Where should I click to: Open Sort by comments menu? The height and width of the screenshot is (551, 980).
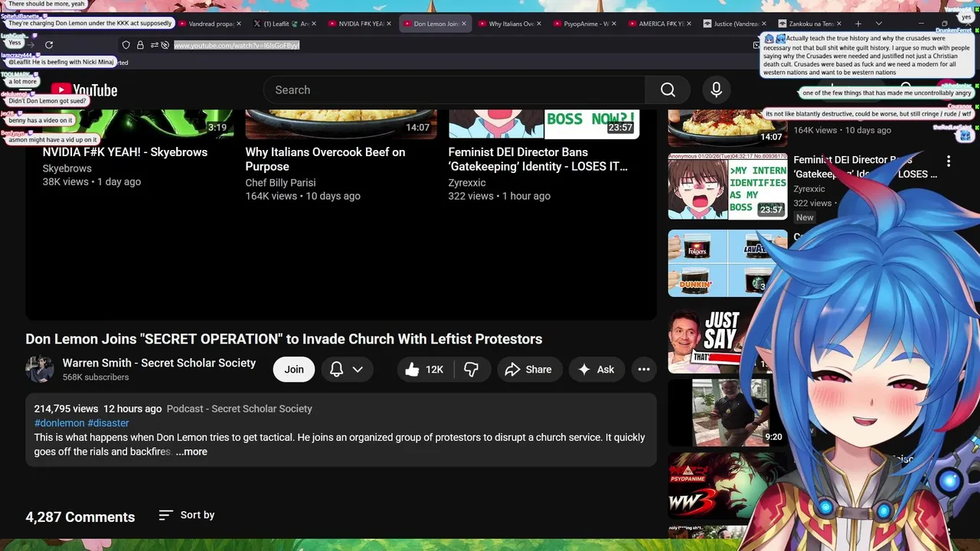tap(186, 515)
